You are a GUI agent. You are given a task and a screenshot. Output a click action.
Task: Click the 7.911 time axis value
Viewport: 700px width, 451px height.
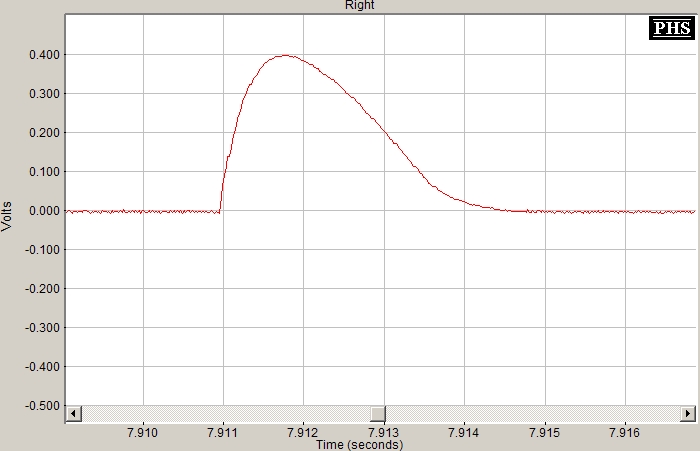pyautogui.click(x=222, y=432)
